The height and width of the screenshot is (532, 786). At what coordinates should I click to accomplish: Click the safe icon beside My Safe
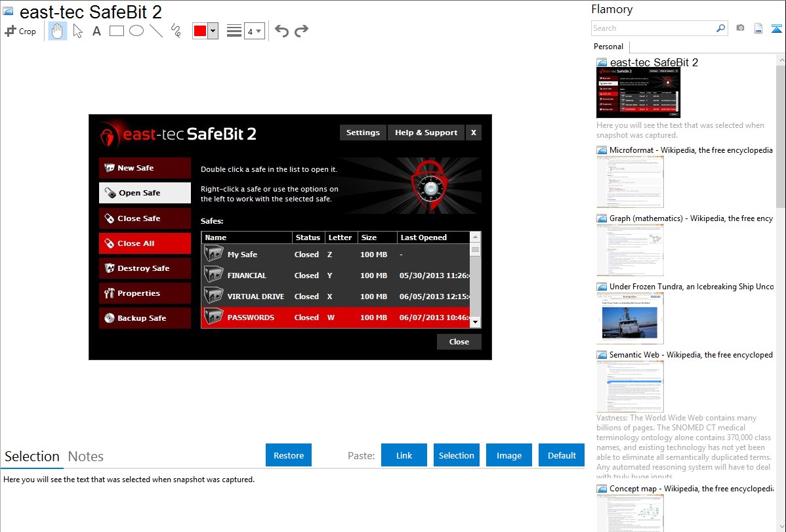213,254
